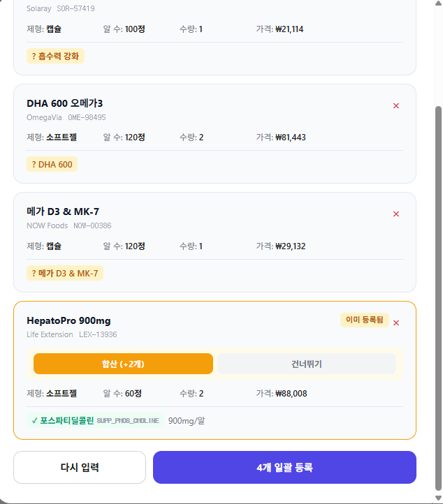Click the NOW-00386 product code
Screen dimensions: 443x504
(x=92, y=225)
